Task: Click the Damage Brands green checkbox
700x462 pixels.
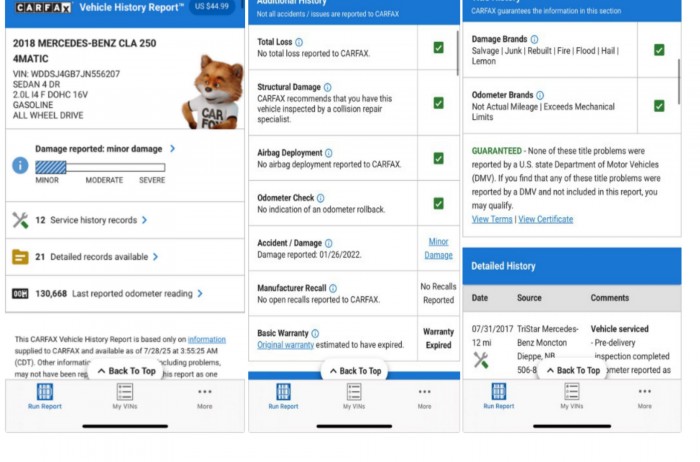Action: [659, 50]
